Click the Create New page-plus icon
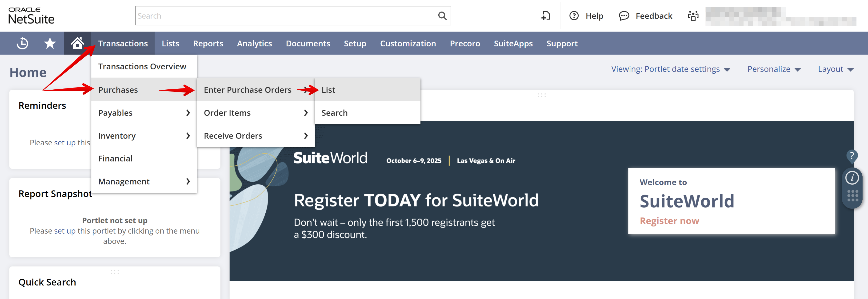 (x=546, y=16)
